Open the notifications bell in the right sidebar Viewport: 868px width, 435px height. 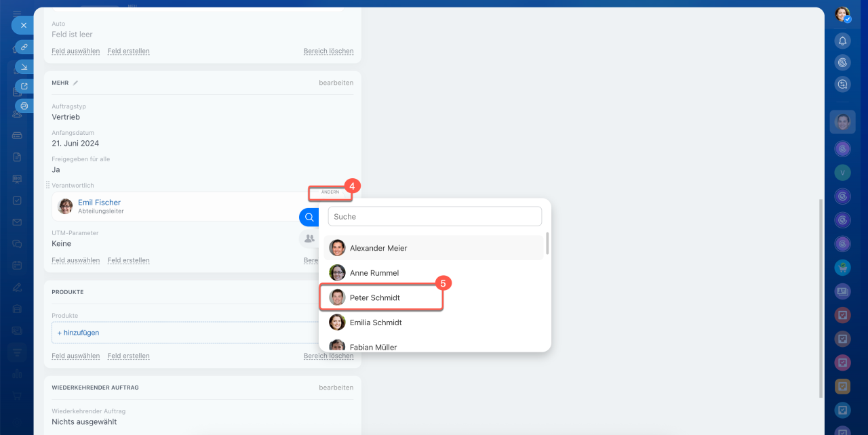point(842,41)
